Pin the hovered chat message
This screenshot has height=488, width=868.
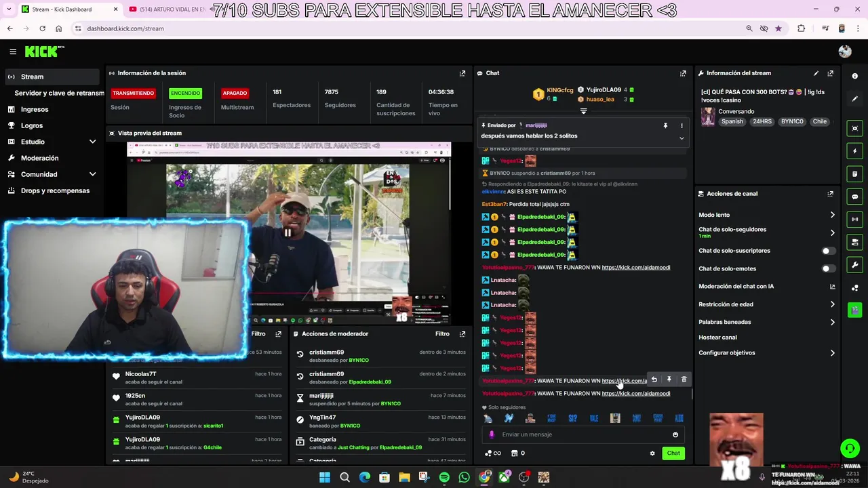pos(669,380)
